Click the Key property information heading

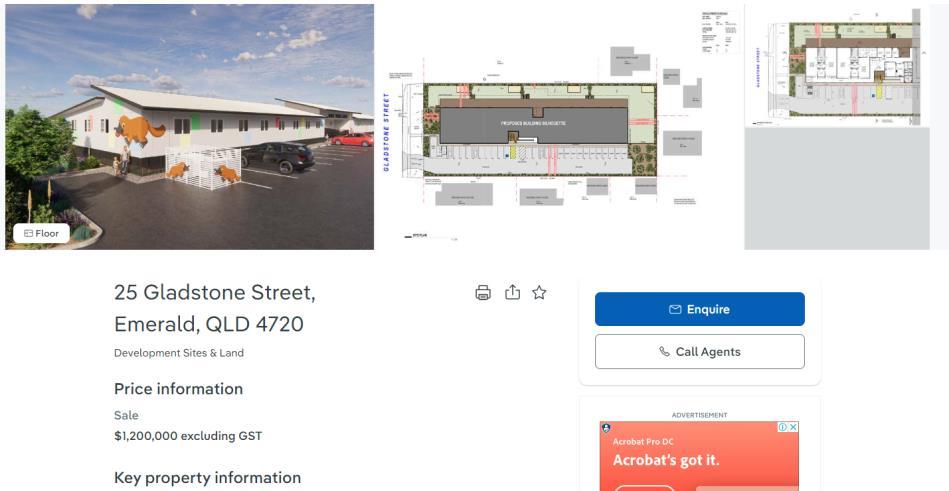208,478
